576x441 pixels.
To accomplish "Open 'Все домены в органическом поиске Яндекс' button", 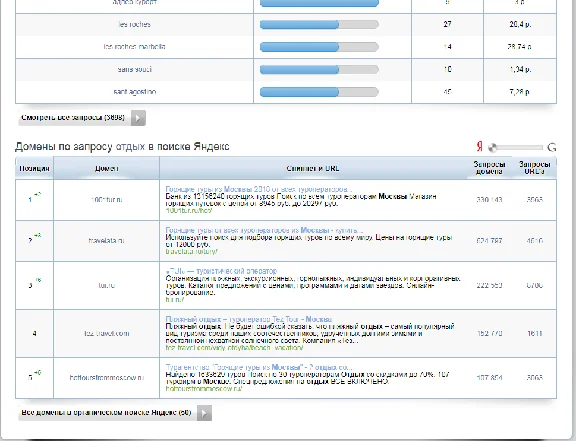I will point(115,413).
